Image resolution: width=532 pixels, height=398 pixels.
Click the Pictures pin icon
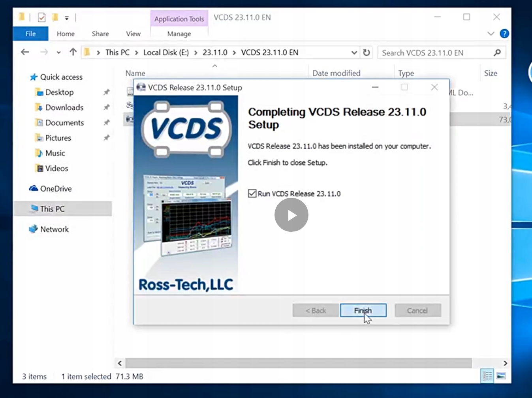click(106, 138)
